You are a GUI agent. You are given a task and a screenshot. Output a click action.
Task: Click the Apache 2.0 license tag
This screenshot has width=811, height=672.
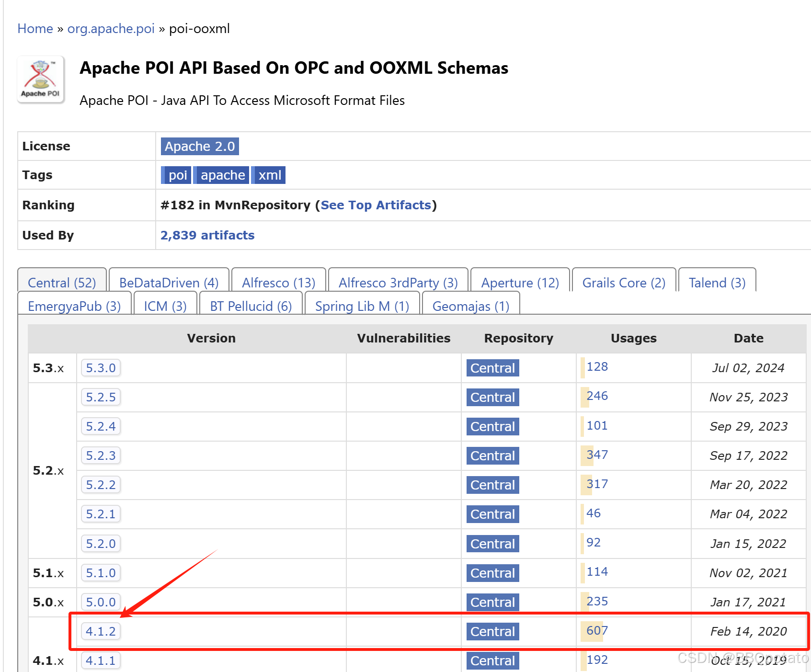[200, 146]
